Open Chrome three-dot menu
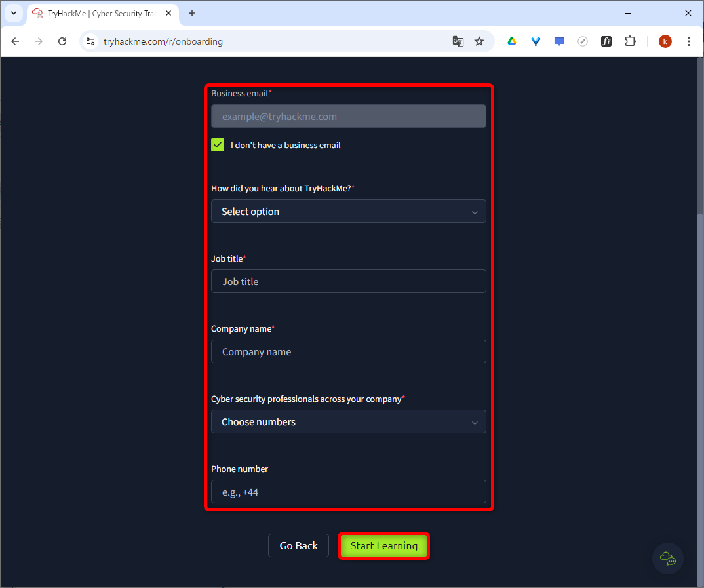704x588 pixels. pos(689,41)
